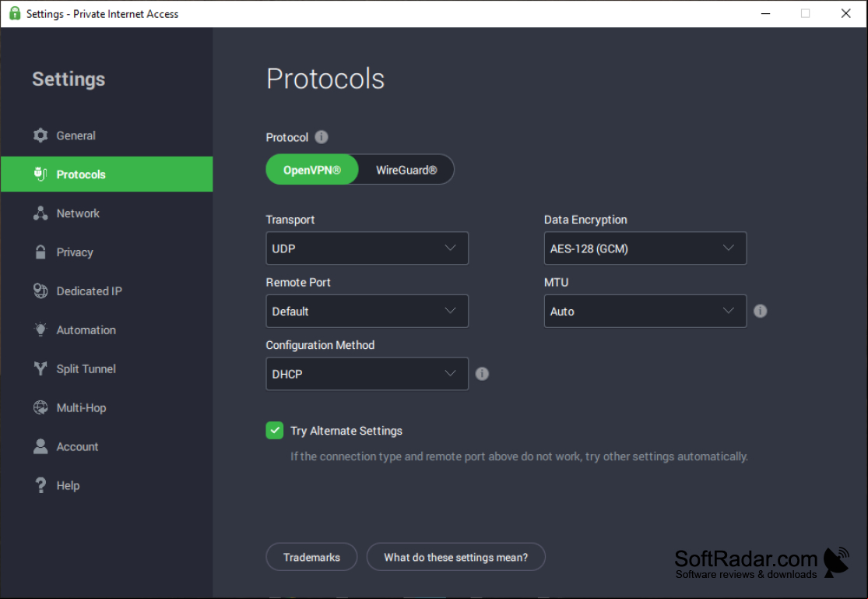Image resolution: width=868 pixels, height=599 pixels.
Task: Open the Help page
Action: pyautogui.click(x=107, y=485)
